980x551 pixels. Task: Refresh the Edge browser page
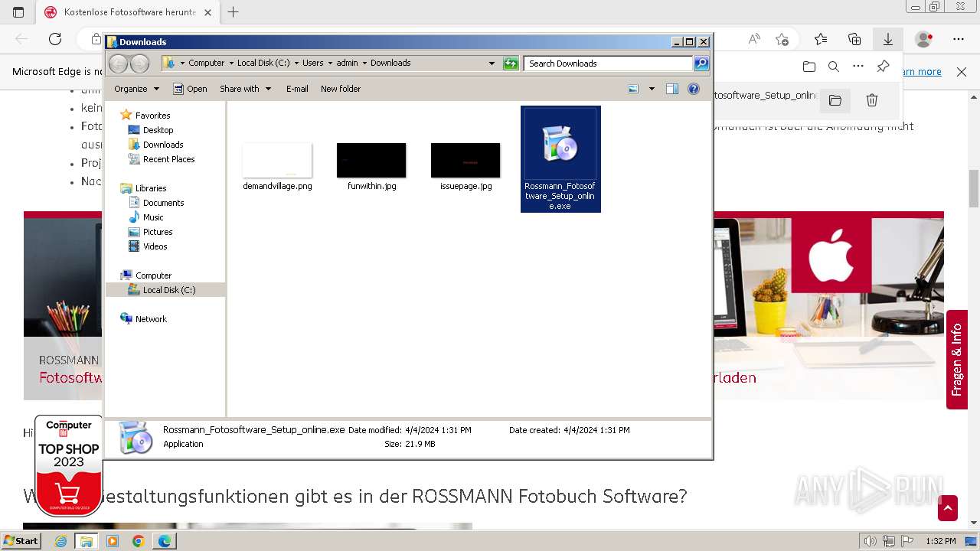(x=55, y=39)
